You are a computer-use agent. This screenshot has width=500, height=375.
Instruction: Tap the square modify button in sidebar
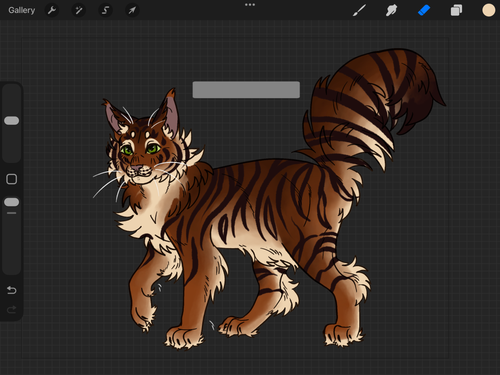pos(12,179)
